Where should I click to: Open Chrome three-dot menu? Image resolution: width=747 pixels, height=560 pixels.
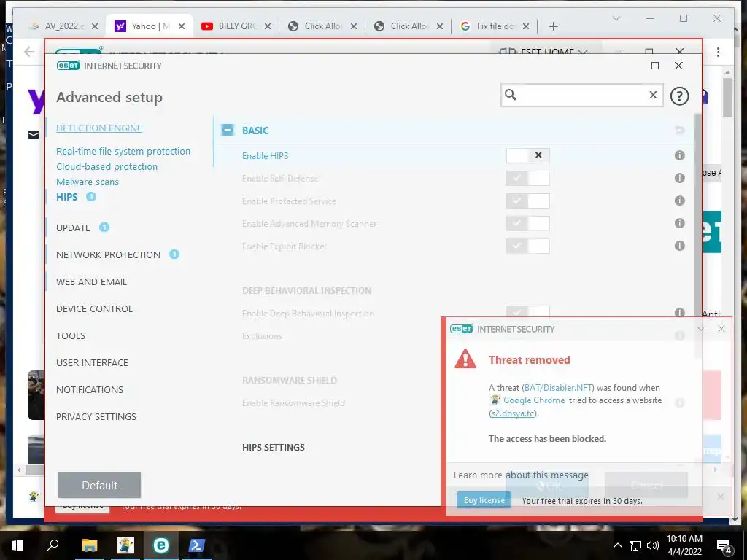[718, 52]
